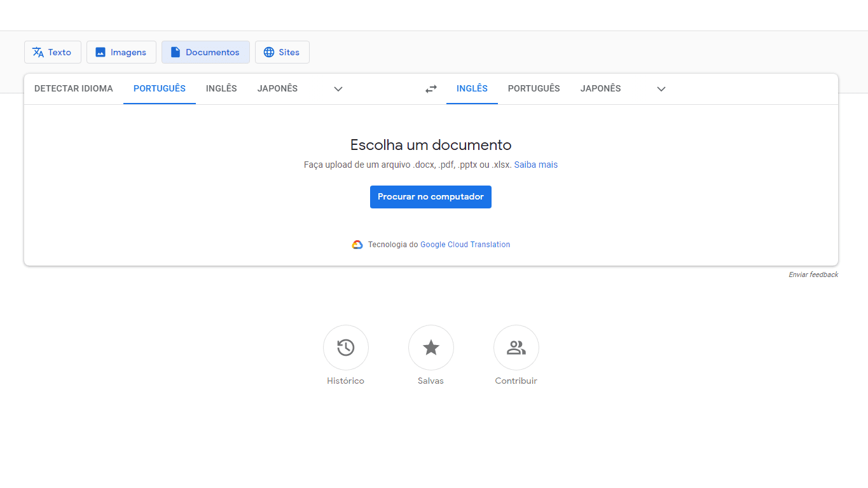The image size is (868, 488).
Task: Select the Documentos translation mode
Action: coord(205,52)
